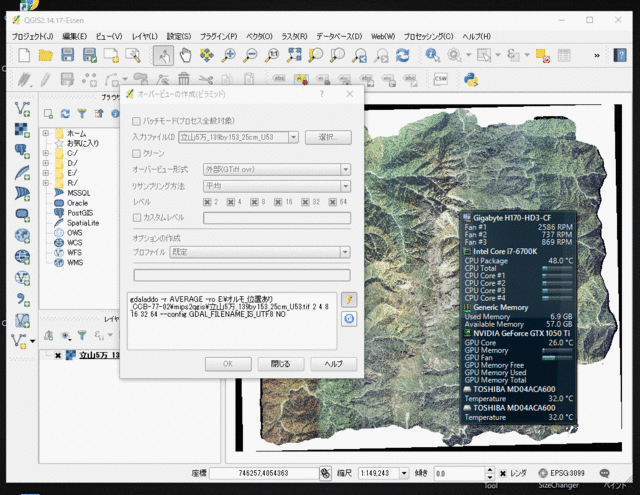Click the Zoom Full extent icon
The height and width of the screenshot is (495, 640).
tap(294, 55)
